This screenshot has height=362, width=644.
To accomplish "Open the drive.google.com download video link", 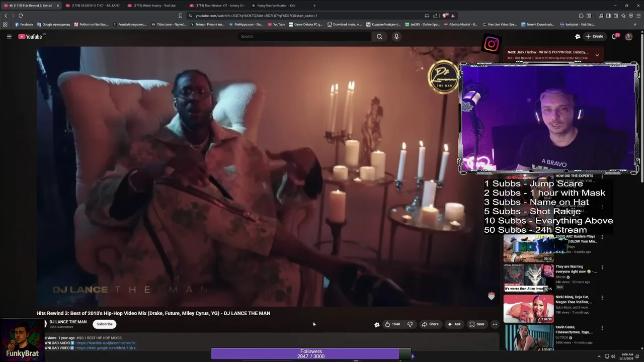I will 107,348.
